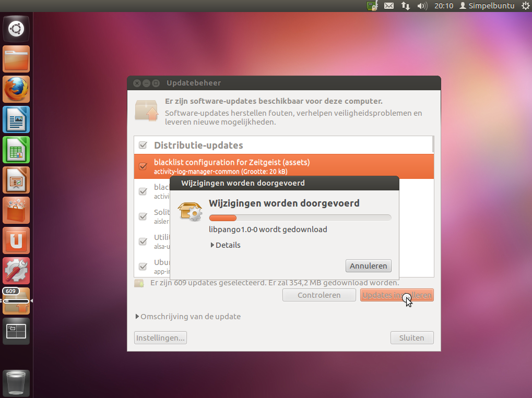
Task: Open the LibreOffice Calc spreadsheet icon
Action: tap(16, 150)
